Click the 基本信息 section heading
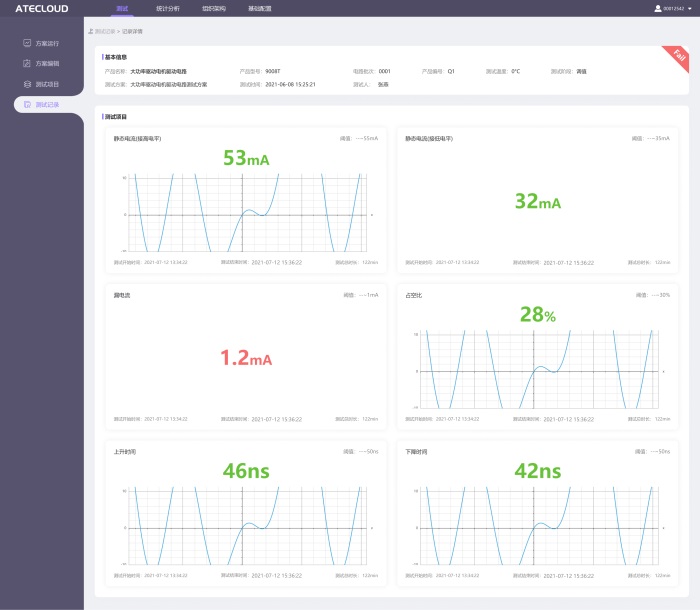 point(116,57)
